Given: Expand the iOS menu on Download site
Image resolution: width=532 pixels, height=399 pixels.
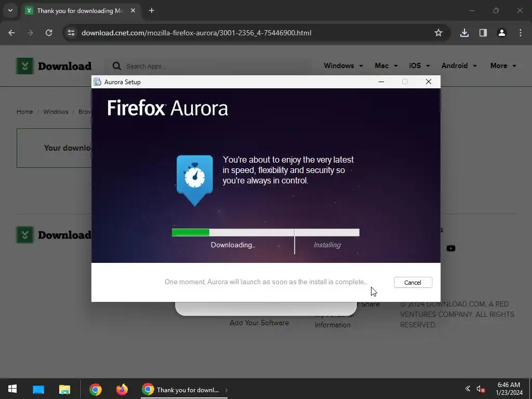Looking at the screenshot, I should pyautogui.click(x=419, y=66).
